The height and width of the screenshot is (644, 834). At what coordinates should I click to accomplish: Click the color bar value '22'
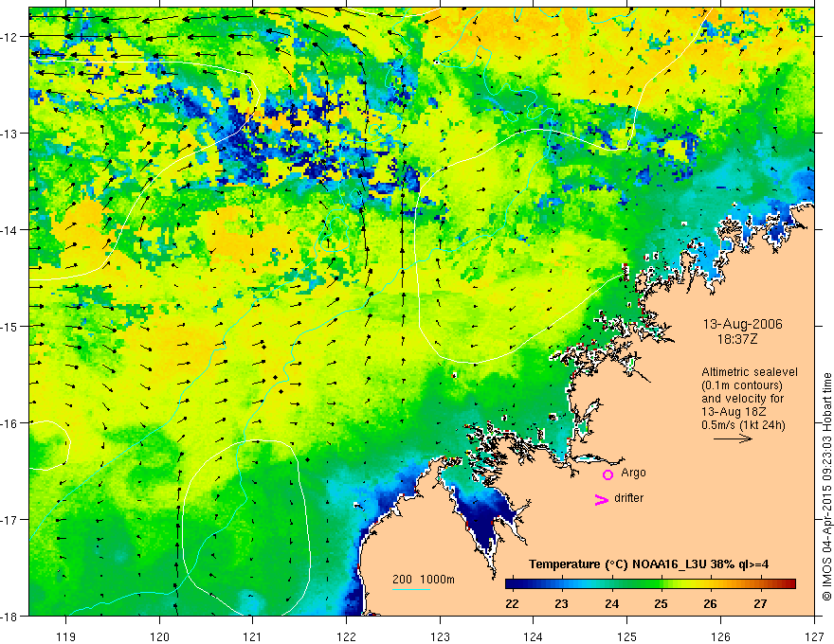click(x=512, y=603)
